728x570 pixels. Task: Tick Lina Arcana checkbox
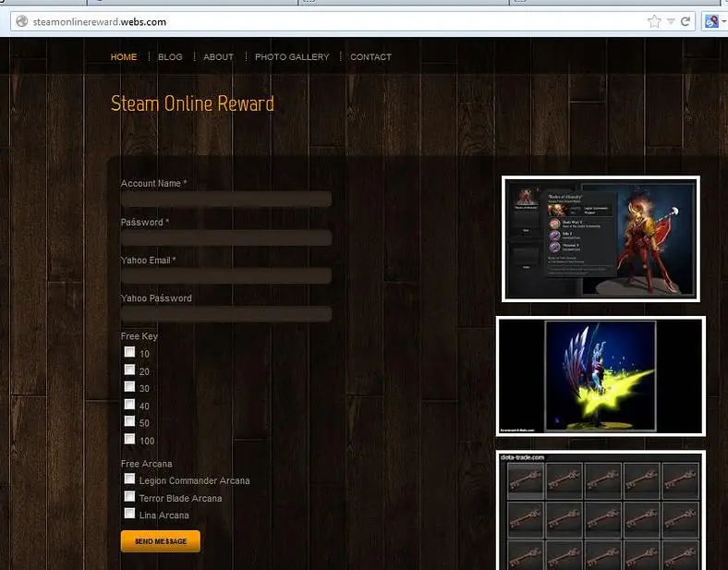[x=129, y=514]
